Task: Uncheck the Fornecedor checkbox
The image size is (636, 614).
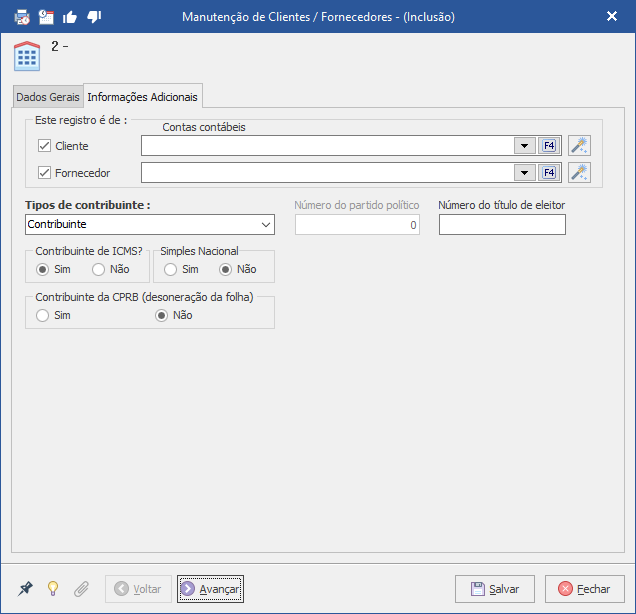Action: [44, 173]
